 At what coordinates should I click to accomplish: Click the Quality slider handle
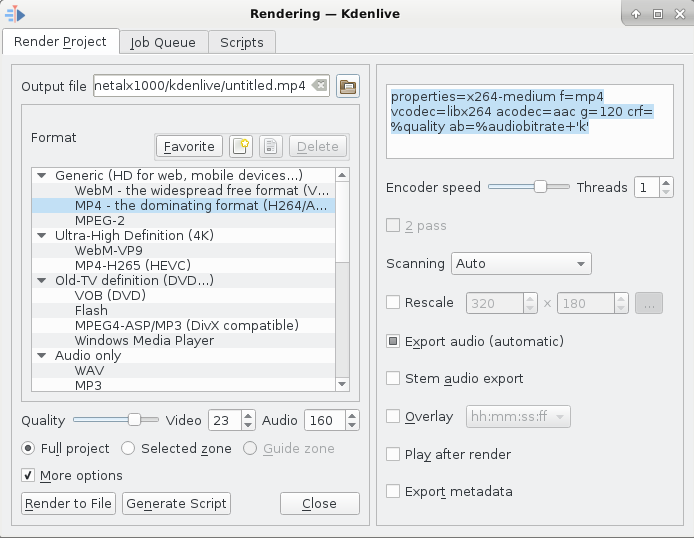pos(134,419)
